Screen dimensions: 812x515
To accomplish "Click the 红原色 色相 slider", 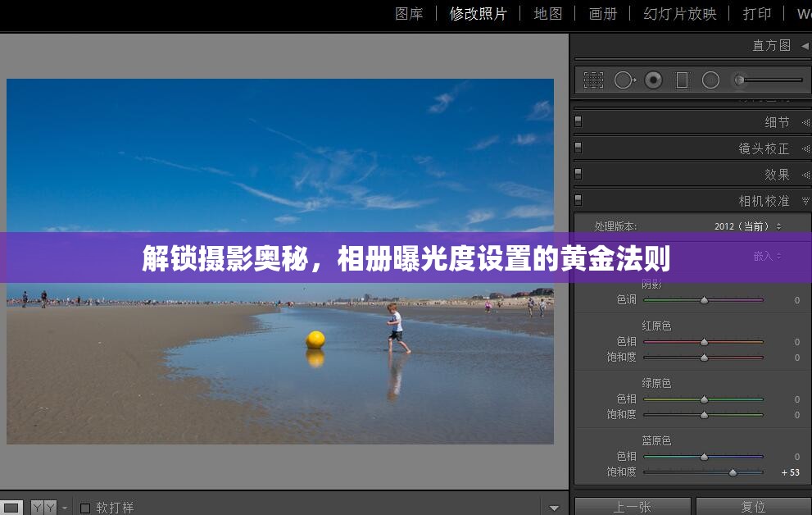I will click(x=703, y=342).
